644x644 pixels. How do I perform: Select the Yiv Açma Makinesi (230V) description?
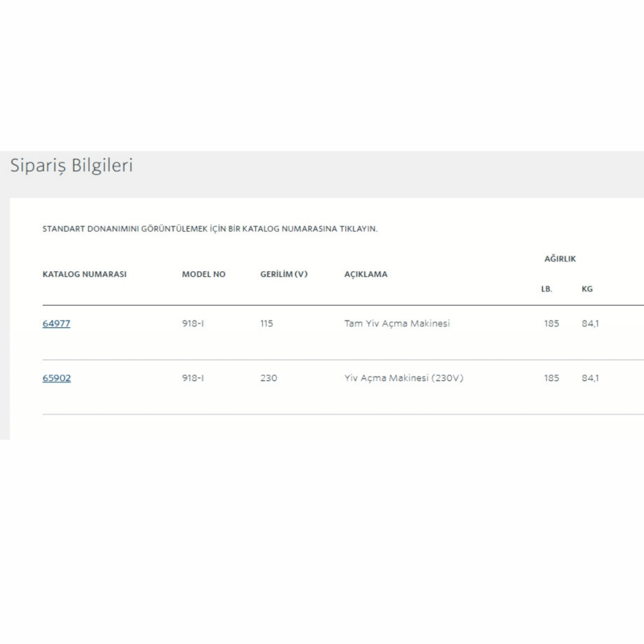pyautogui.click(x=404, y=378)
